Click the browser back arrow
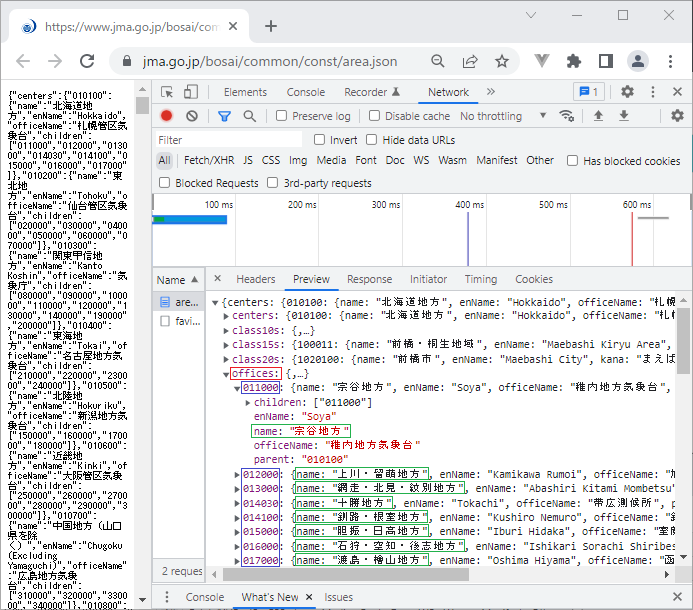This screenshot has width=693, height=610. pos(23,61)
